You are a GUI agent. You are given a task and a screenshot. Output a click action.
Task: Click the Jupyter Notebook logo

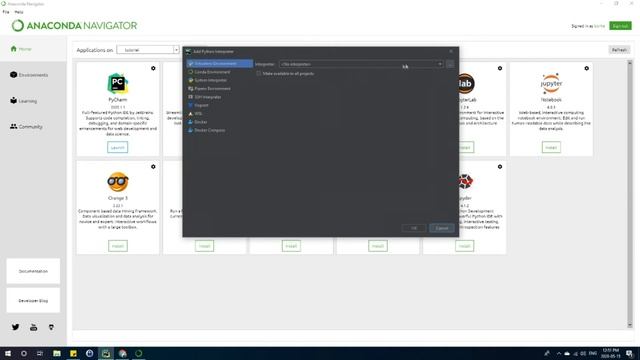pyautogui.click(x=551, y=84)
